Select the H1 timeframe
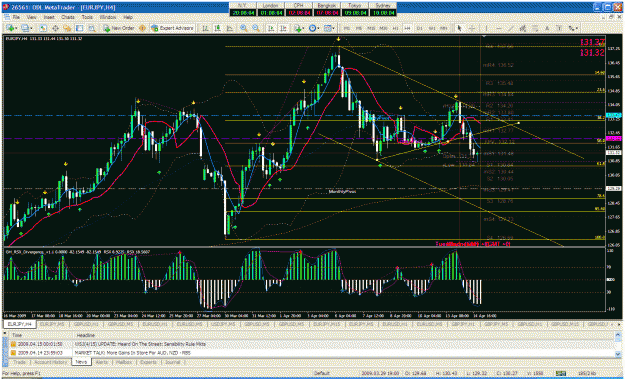 [395, 28]
